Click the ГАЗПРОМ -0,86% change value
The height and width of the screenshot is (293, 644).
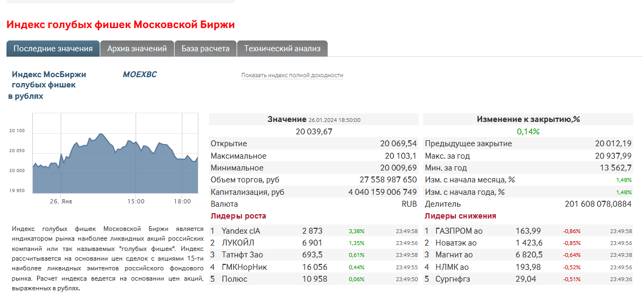[x=572, y=231]
